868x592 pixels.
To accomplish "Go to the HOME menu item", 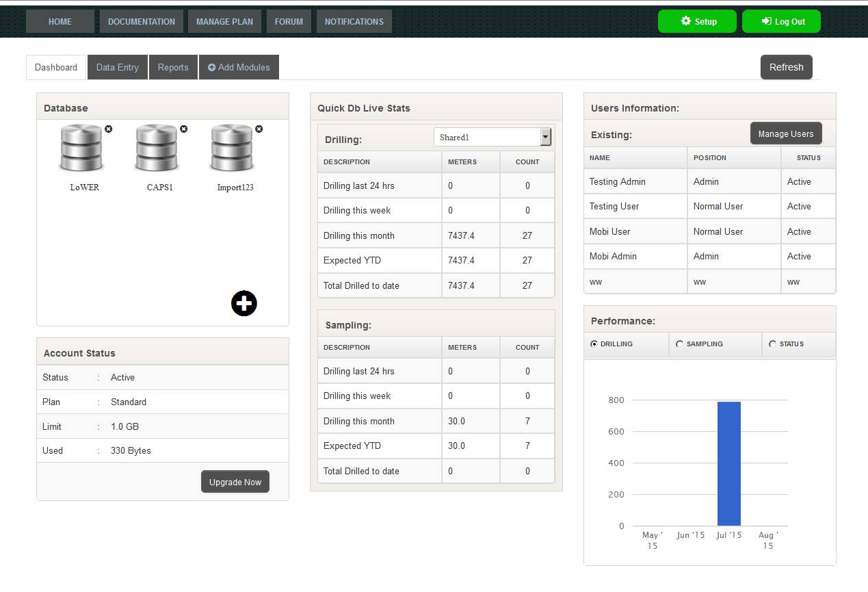I will tap(60, 21).
